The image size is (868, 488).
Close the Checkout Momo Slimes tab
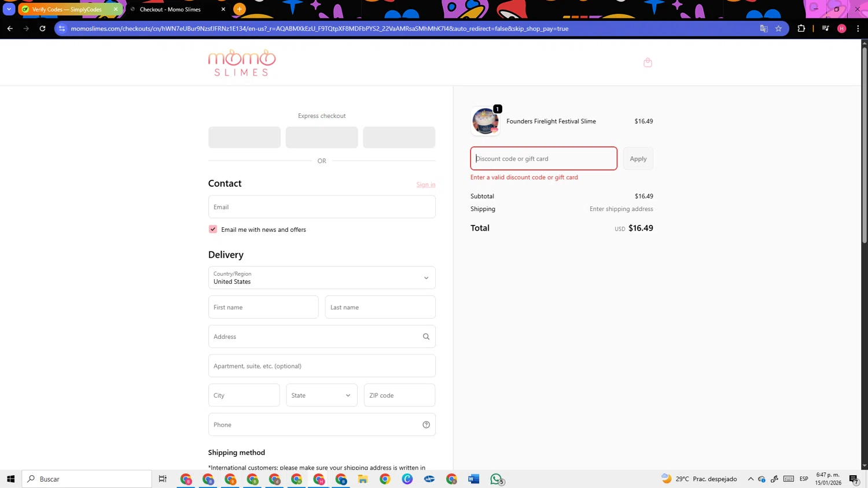pos(223,9)
